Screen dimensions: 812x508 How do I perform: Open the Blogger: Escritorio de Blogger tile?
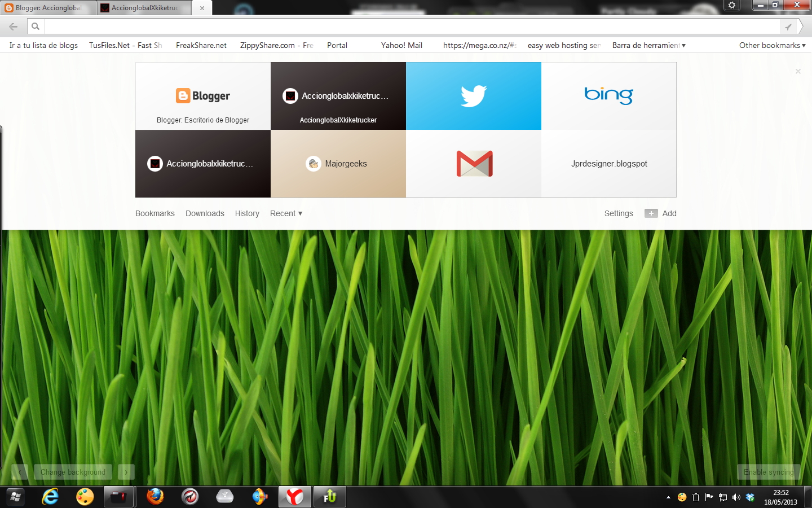click(x=203, y=96)
